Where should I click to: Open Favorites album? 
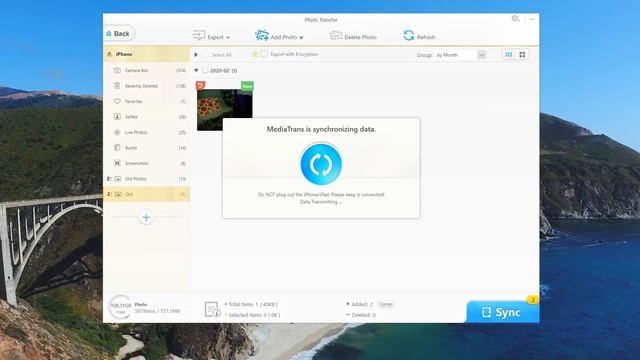pyautogui.click(x=147, y=101)
